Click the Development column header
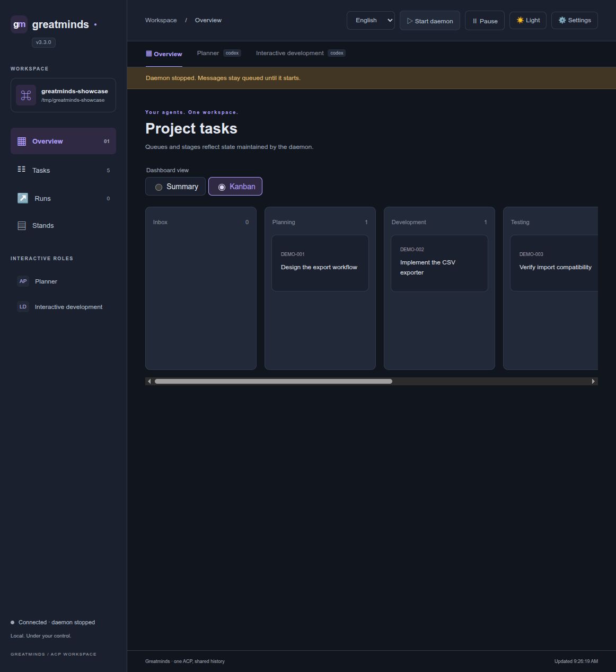The image size is (616, 672). coord(439,222)
